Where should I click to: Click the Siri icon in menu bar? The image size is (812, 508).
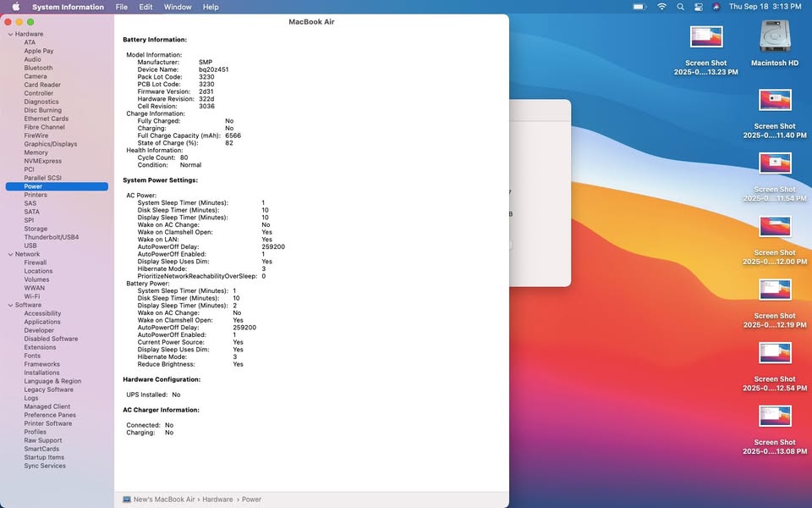click(716, 7)
